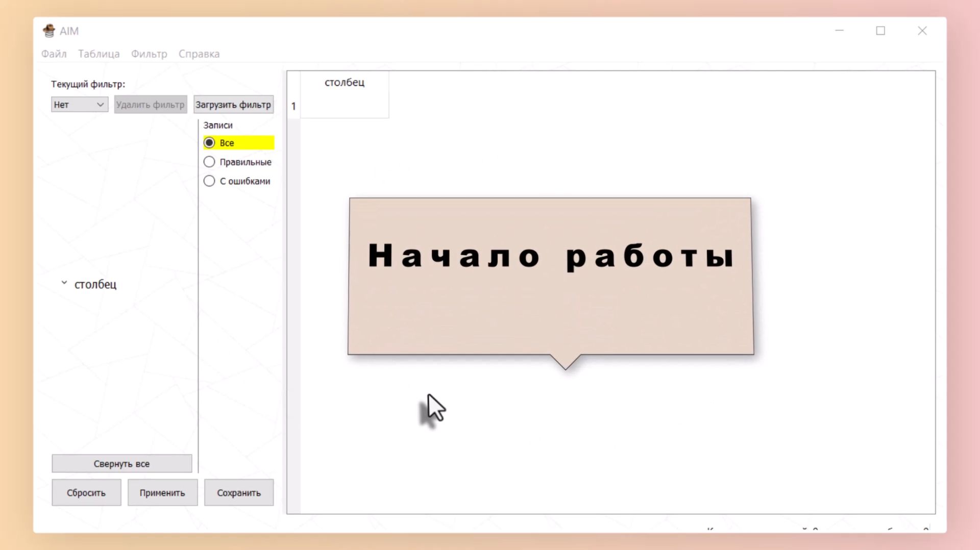
Task: Click the Удалить фильтр button
Action: (x=150, y=104)
